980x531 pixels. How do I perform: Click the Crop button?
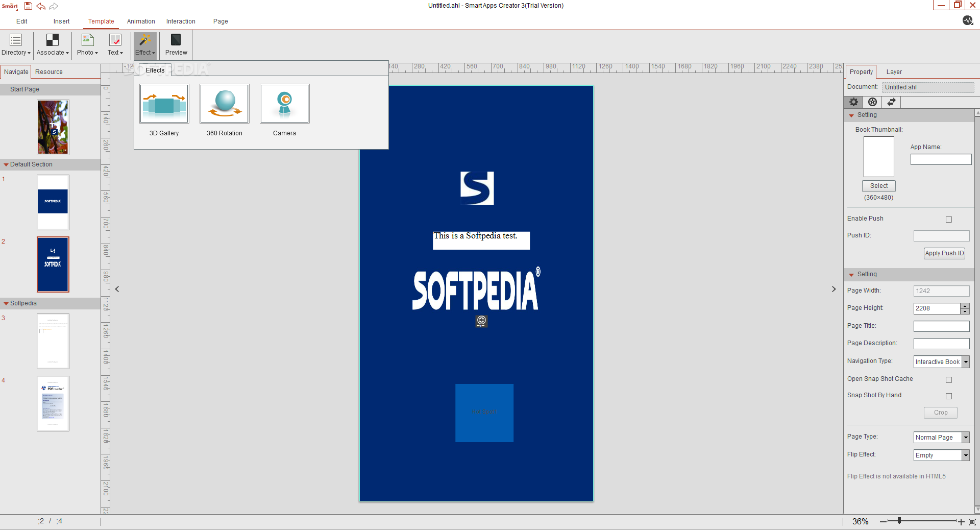point(941,413)
